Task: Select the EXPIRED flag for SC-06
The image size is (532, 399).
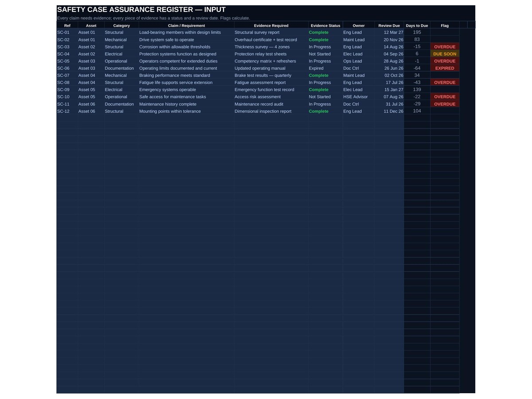Action: click(x=445, y=68)
